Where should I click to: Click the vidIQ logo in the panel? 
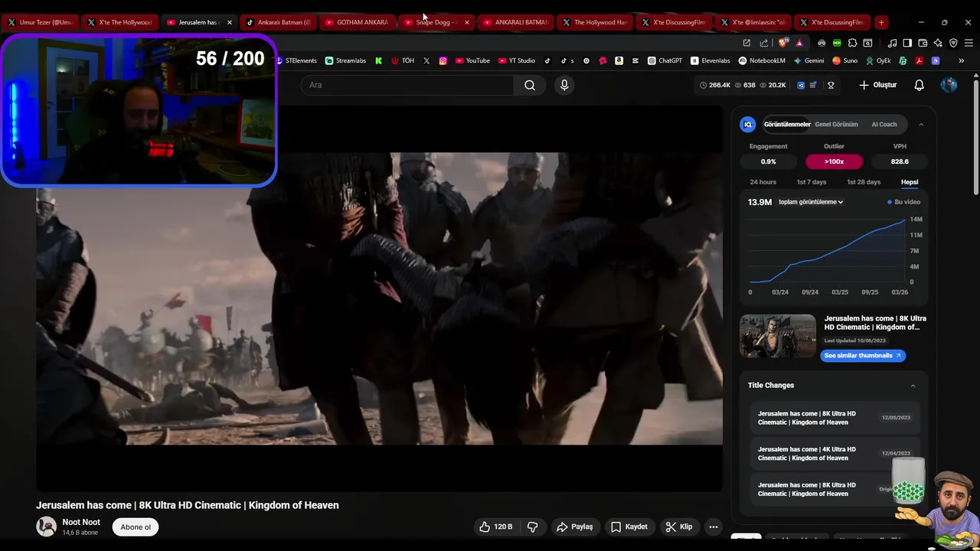(x=748, y=124)
